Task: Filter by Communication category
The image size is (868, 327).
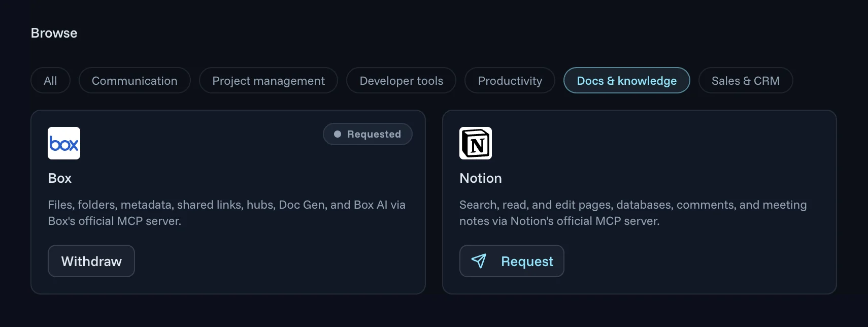Action: (135, 80)
